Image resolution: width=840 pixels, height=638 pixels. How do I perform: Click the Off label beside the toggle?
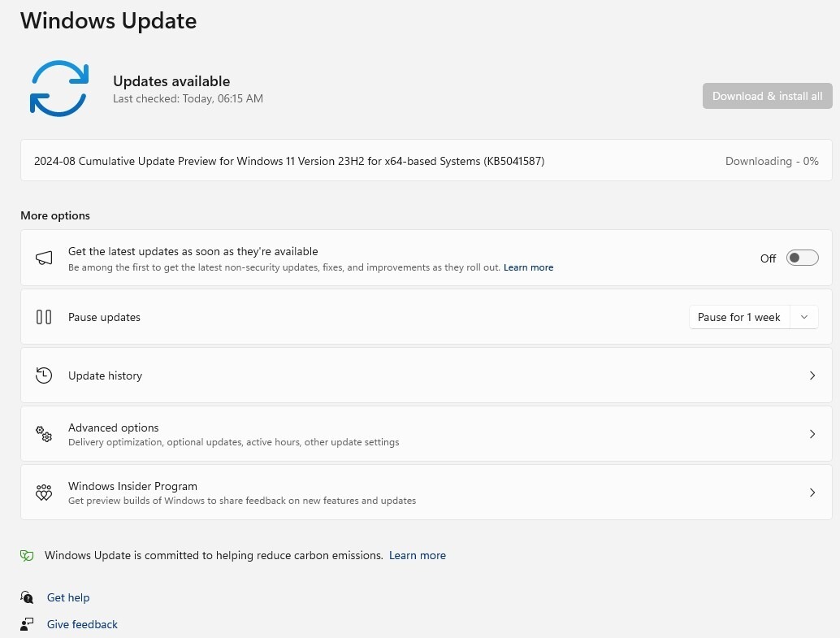click(768, 258)
